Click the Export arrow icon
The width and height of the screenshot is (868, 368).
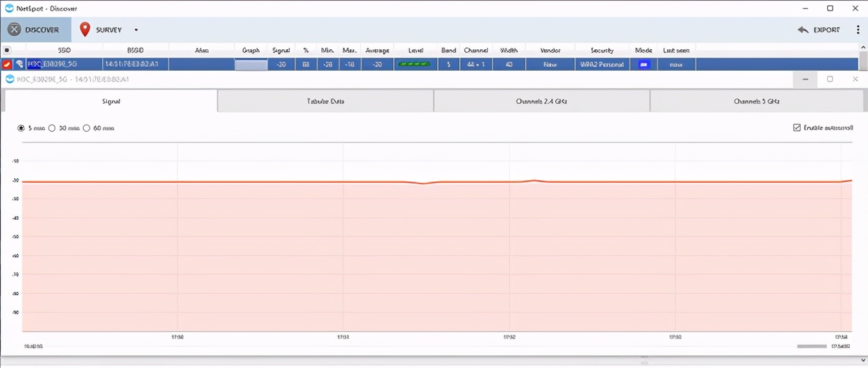pos(803,30)
